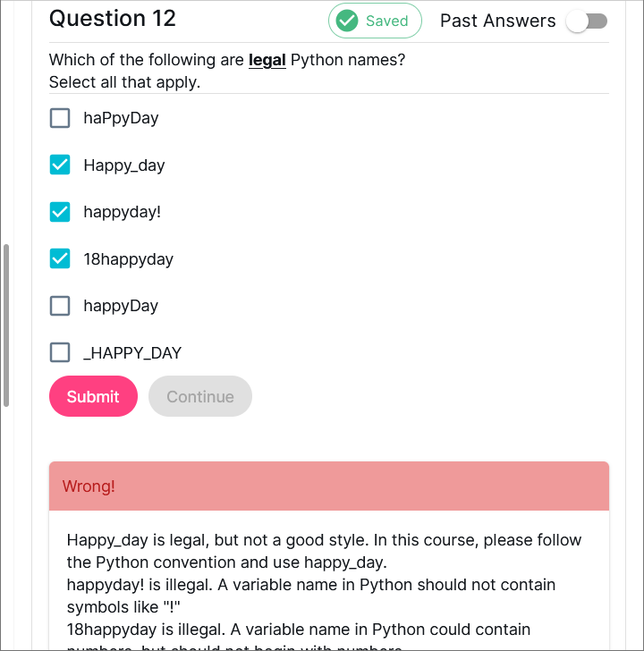Image resolution: width=644 pixels, height=651 pixels.
Task: Click the green checkmark icon beside Saved
Action: [347, 21]
